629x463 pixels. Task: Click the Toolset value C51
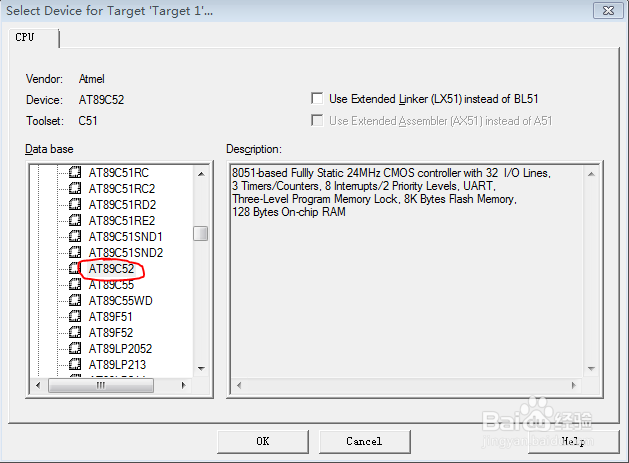click(88, 121)
